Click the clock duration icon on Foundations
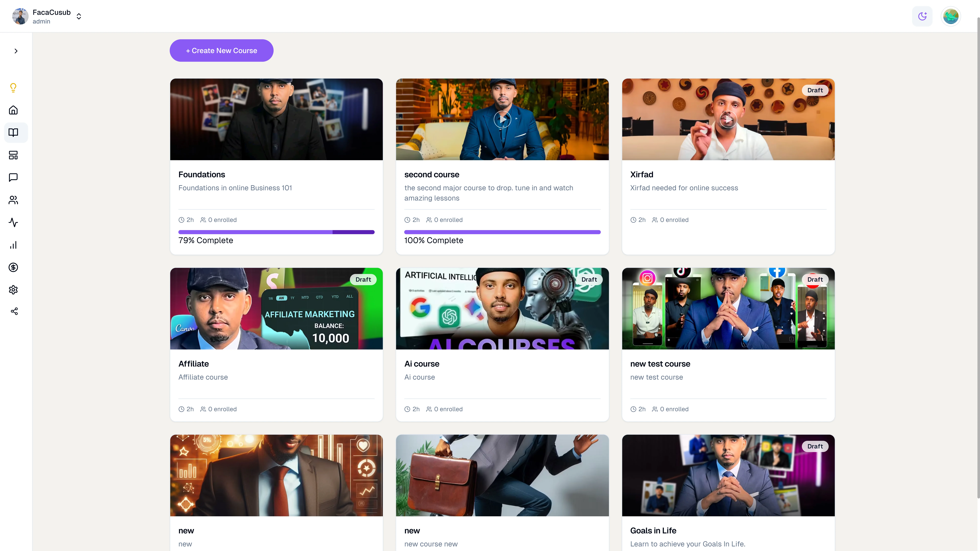Image resolution: width=980 pixels, height=551 pixels. pos(181,220)
